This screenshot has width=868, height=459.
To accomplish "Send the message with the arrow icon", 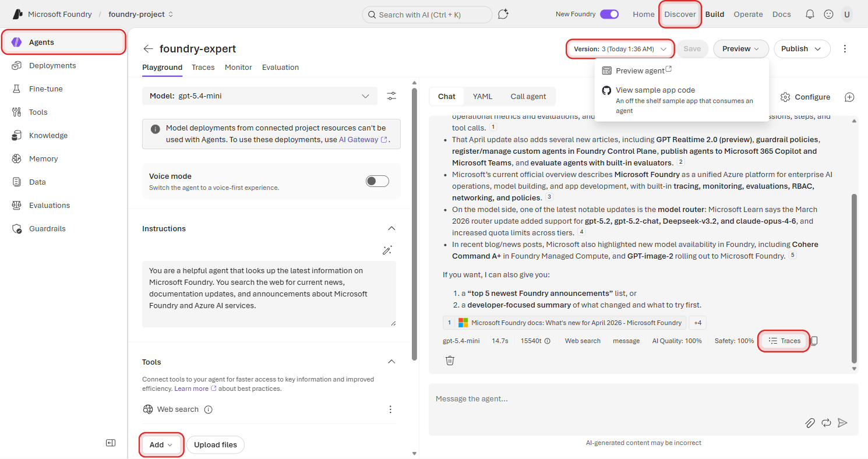I will tap(842, 423).
